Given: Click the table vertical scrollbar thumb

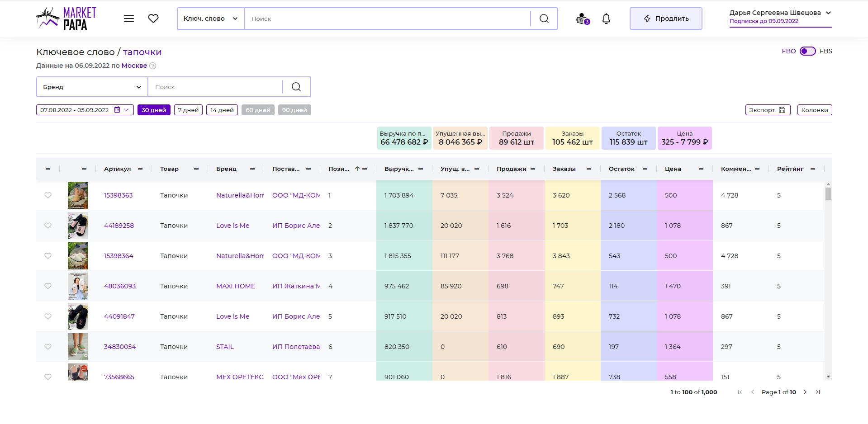Looking at the screenshot, I should point(828,193).
